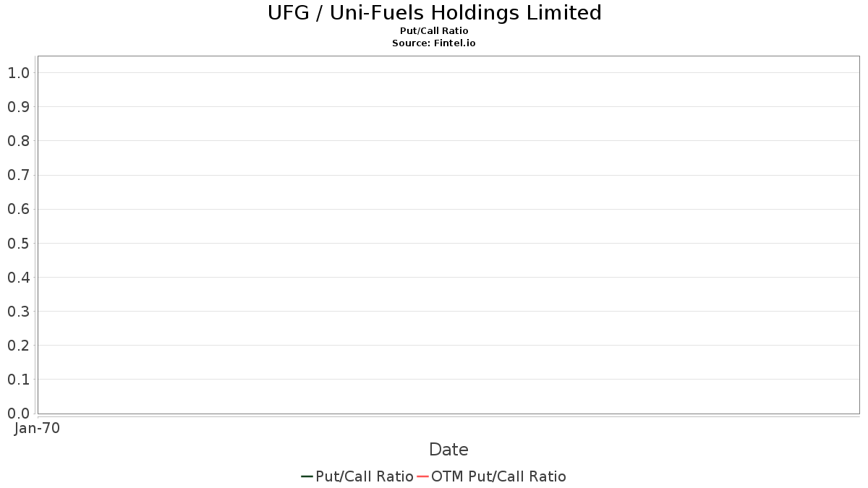Click the red OTM Put/Call Ratio legend line
This screenshot has height=488, width=868.
point(423,476)
